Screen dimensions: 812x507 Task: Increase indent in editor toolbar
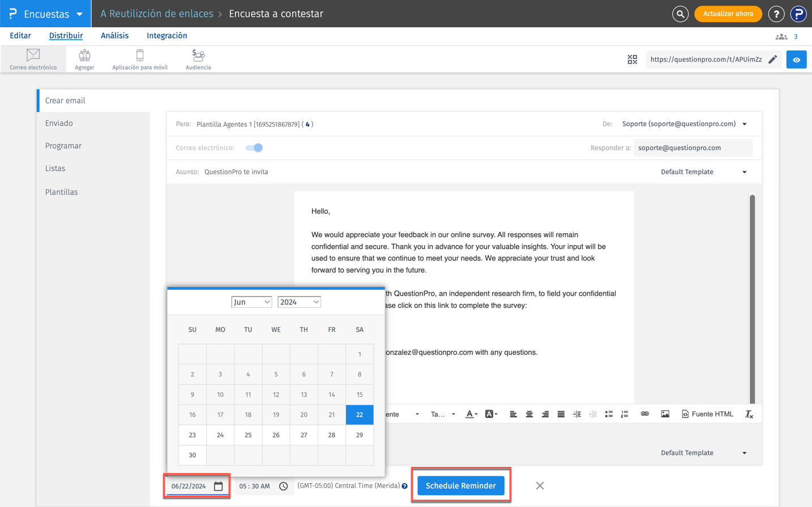pos(577,414)
